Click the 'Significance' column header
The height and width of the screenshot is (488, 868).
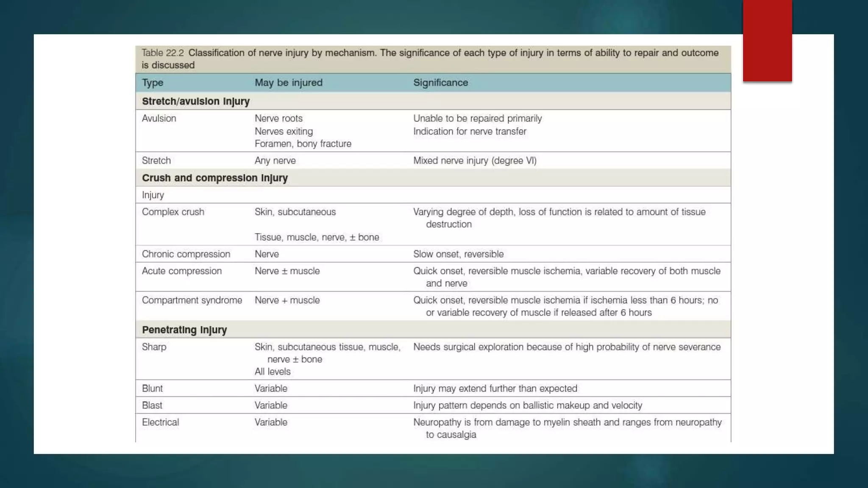[x=441, y=83]
